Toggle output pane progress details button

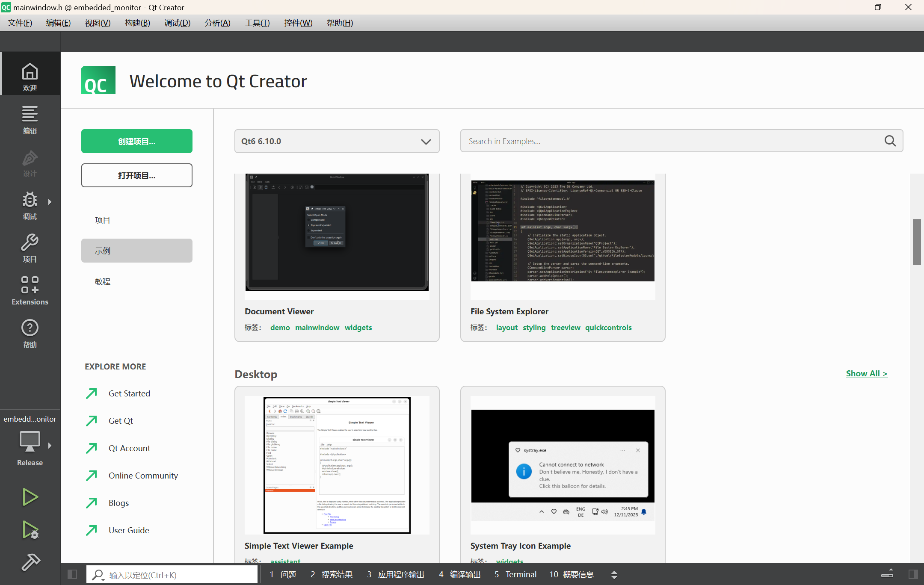tap(887, 574)
